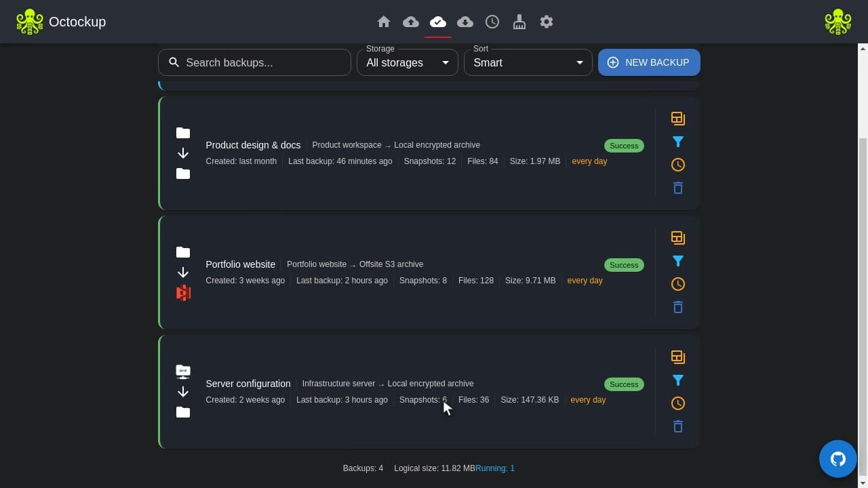Open schedule clock for Product design & docs
Image resolution: width=868 pixels, height=488 pixels.
click(677, 165)
